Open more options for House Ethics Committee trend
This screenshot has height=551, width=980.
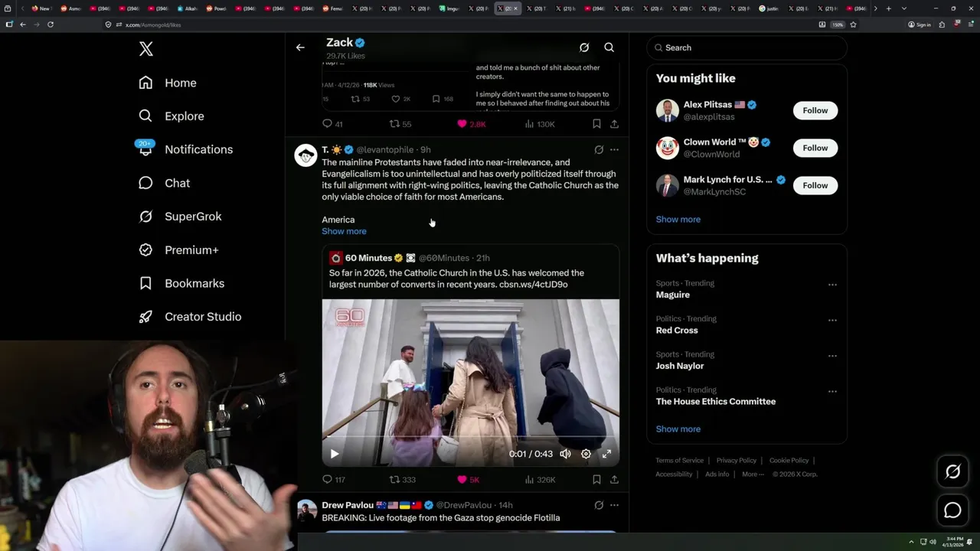tap(832, 391)
